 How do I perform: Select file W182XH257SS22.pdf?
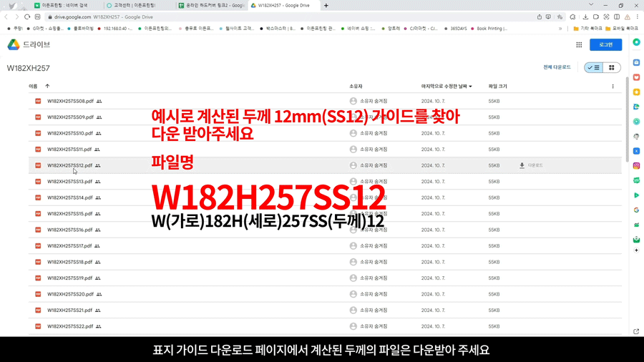point(70,326)
